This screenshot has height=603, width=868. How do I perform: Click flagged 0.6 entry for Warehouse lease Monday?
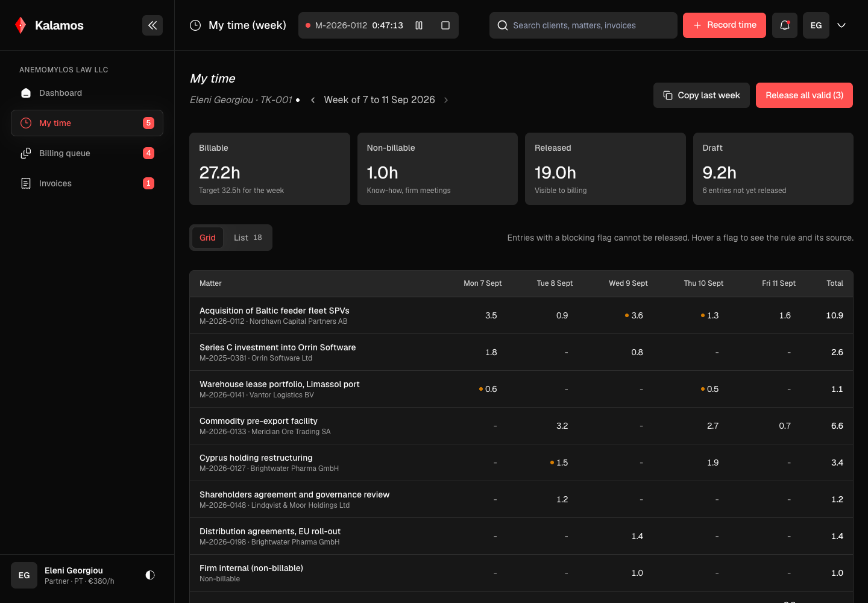tap(488, 389)
